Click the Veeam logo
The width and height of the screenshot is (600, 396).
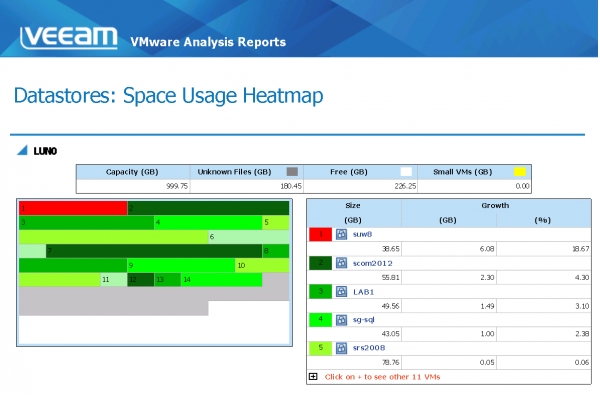point(69,38)
